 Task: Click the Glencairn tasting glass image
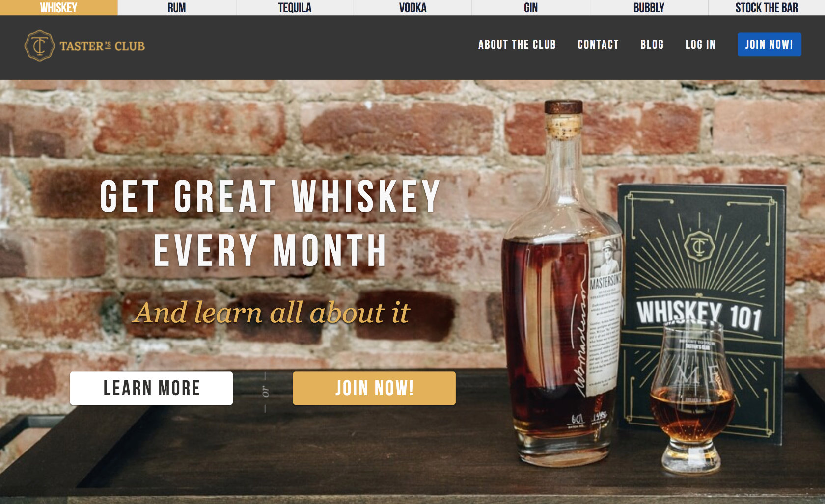click(692, 397)
